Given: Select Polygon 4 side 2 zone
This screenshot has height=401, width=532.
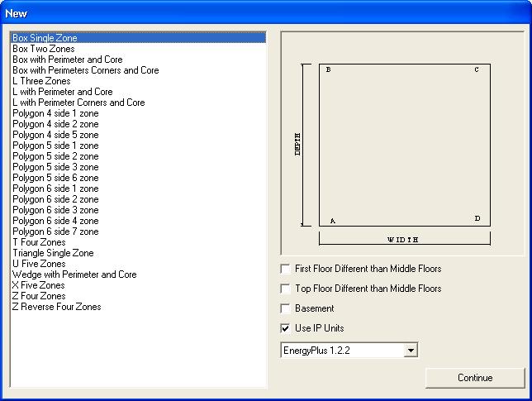Looking at the screenshot, I should (139, 124).
